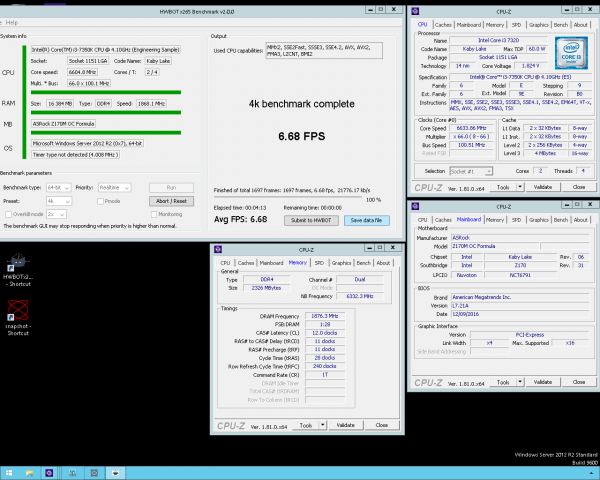The image size is (600, 480).
Task: Open File Explorer from the taskbar
Action: 29,473
